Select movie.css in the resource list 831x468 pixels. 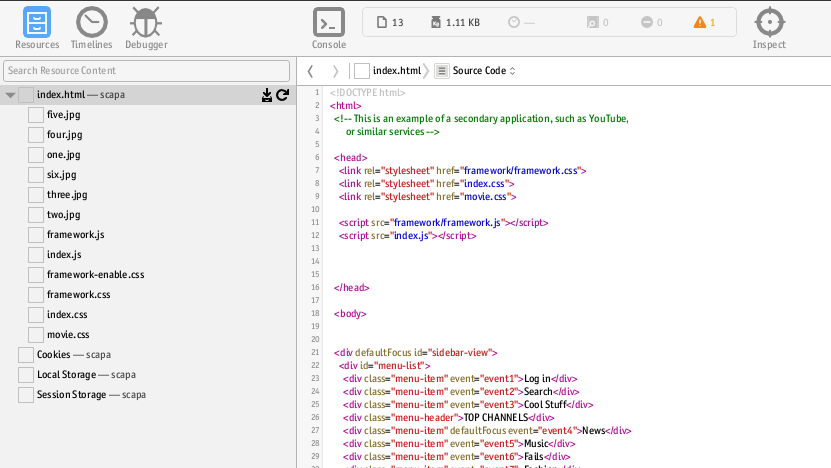coord(67,335)
